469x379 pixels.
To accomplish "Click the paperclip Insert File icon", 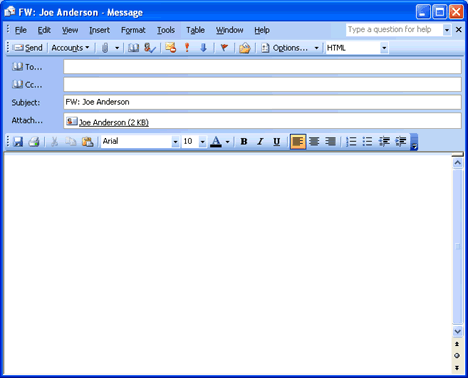I will click(x=105, y=48).
